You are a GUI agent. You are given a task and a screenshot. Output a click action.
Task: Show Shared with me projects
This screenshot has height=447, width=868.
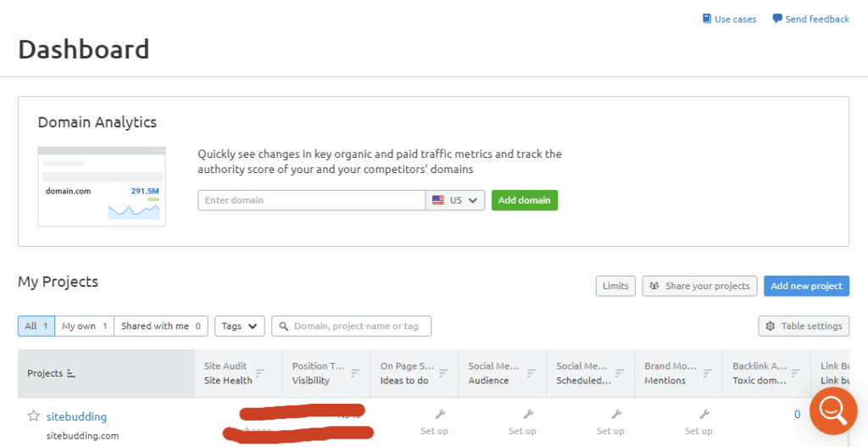[x=161, y=326]
